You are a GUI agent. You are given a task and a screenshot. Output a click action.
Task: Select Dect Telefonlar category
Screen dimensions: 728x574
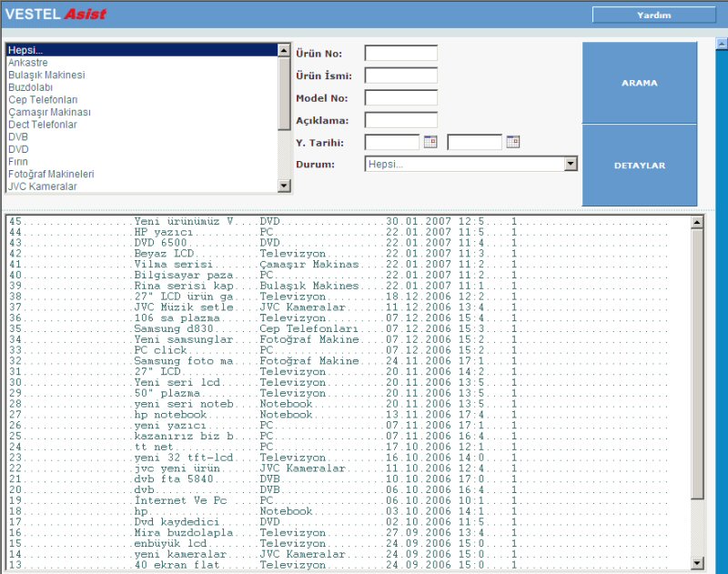[142, 125]
